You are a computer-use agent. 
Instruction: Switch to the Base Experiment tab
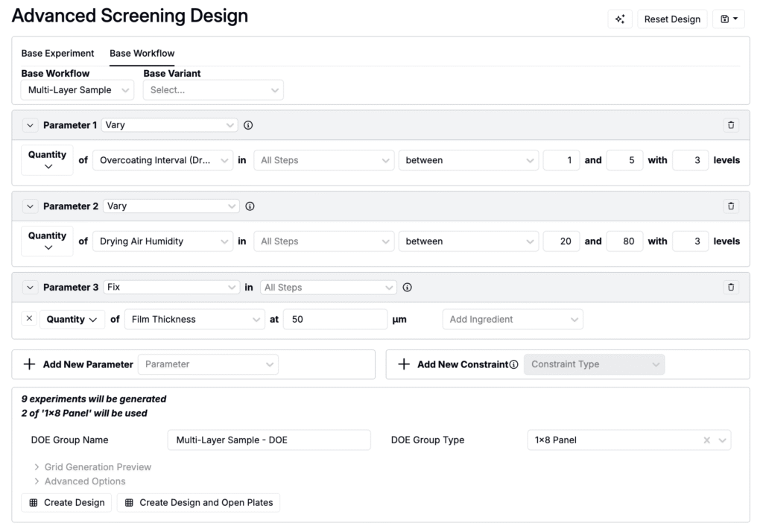coord(57,54)
